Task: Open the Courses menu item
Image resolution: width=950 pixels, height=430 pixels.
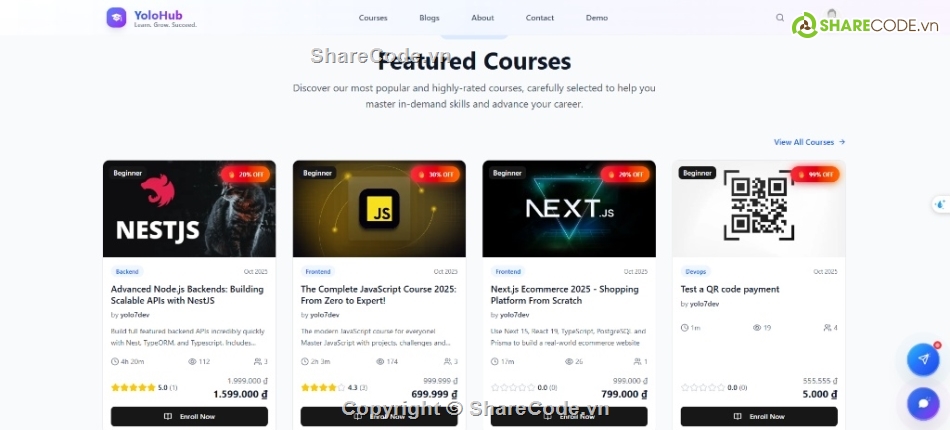Action: click(373, 18)
